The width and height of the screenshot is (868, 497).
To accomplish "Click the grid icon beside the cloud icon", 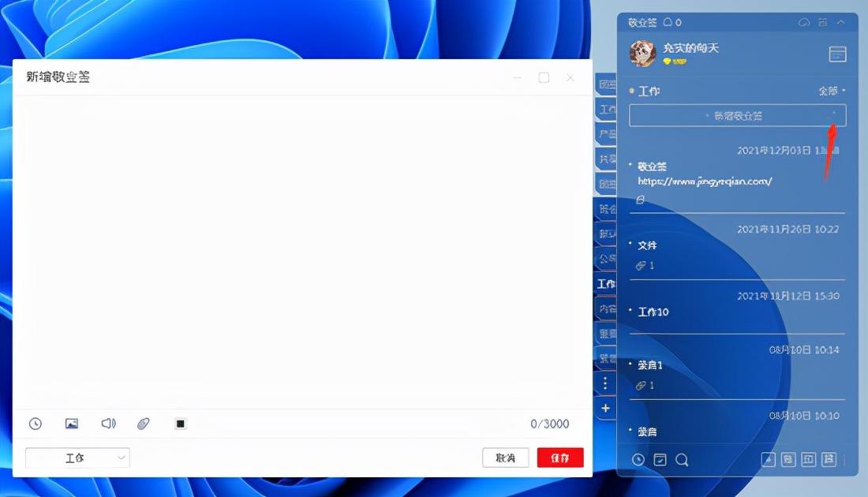I will [x=822, y=22].
